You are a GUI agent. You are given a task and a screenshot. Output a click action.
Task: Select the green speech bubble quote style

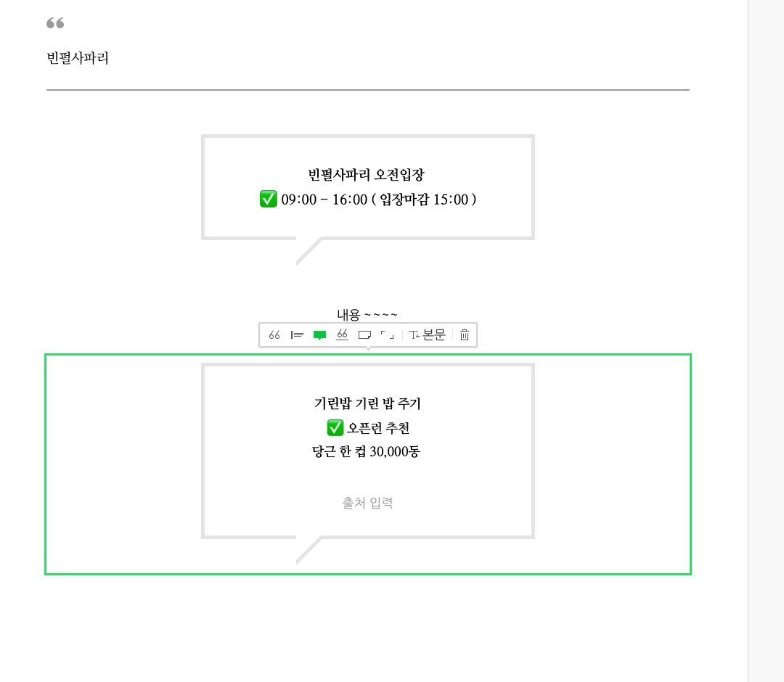(x=319, y=334)
